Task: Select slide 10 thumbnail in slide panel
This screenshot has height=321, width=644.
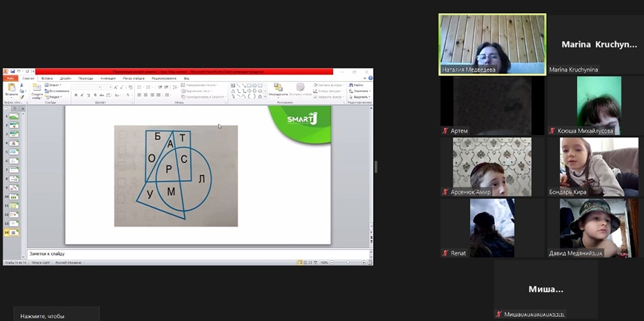Action: click(x=14, y=196)
